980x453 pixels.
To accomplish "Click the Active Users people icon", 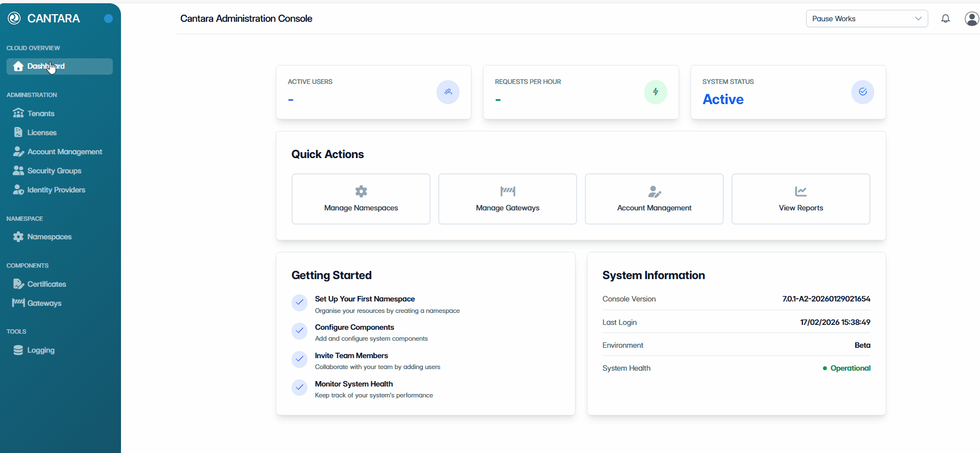I will click(x=448, y=92).
